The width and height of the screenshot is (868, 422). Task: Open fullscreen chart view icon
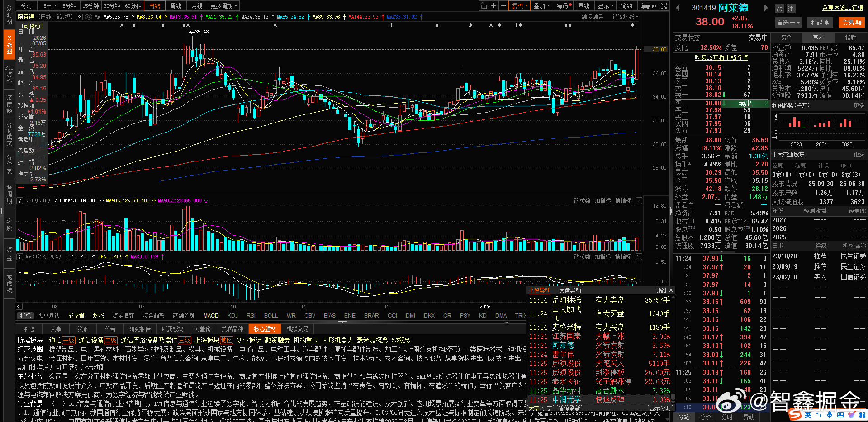[664, 6]
